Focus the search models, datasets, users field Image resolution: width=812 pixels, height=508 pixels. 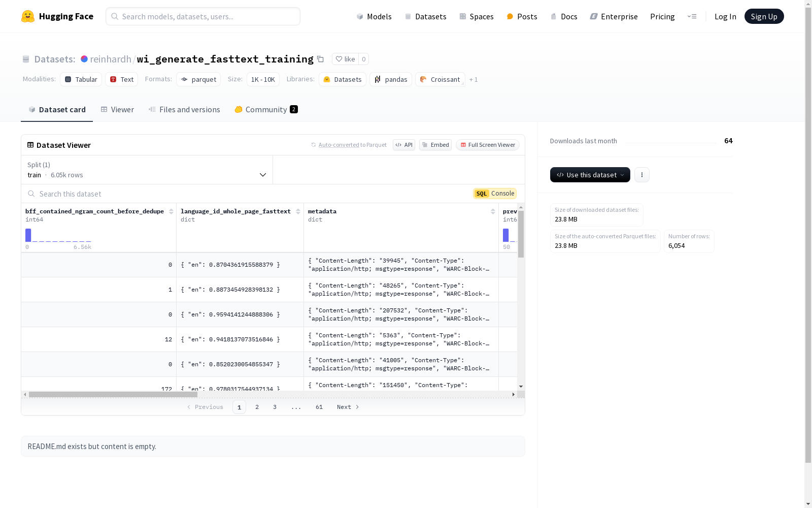203,16
